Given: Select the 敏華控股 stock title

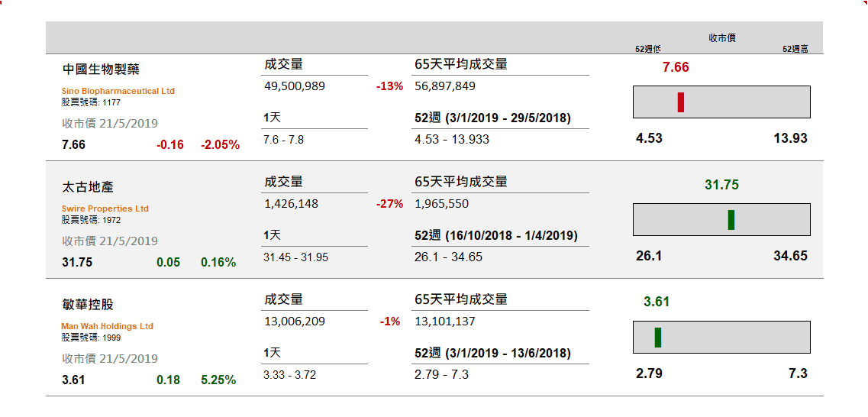Looking at the screenshot, I should click(x=88, y=305).
